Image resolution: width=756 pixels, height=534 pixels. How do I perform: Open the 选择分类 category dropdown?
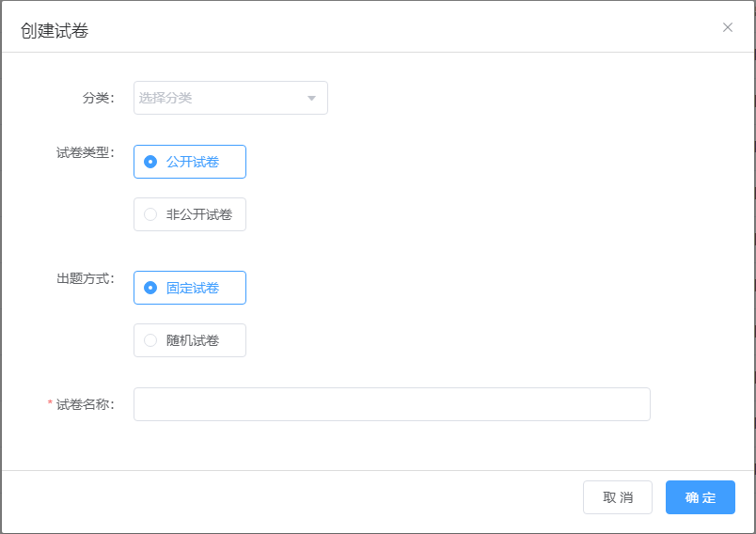pos(230,98)
